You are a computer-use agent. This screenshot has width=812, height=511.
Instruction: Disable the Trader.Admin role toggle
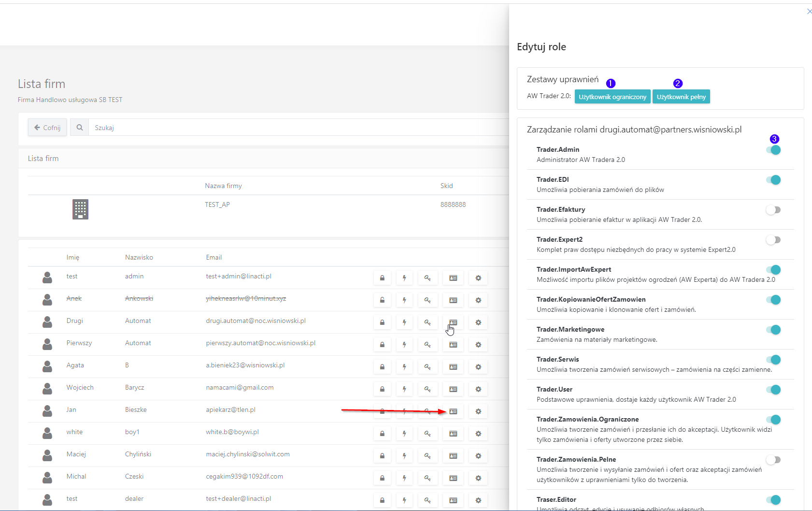pyautogui.click(x=773, y=150)
